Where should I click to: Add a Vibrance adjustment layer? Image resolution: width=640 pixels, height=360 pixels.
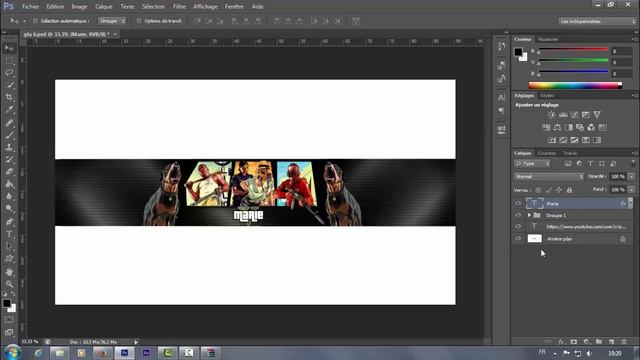597,115
